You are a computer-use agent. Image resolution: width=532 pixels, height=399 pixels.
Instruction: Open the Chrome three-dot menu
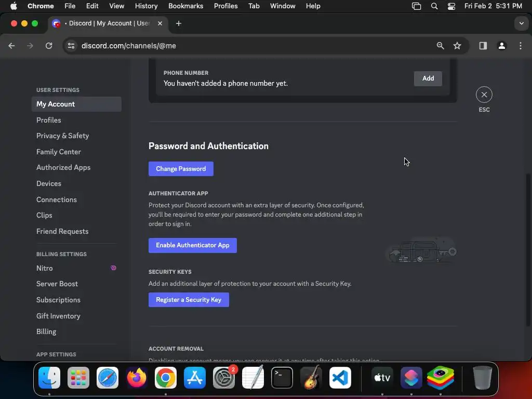click(x=520, y=46)
